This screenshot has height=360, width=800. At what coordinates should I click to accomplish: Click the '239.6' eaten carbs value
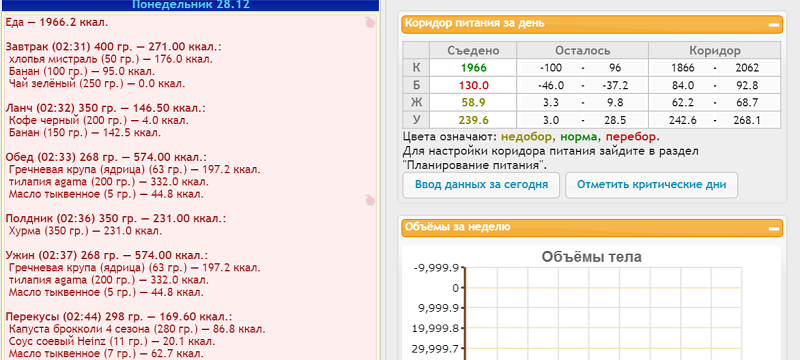click(x=473, y=120)
